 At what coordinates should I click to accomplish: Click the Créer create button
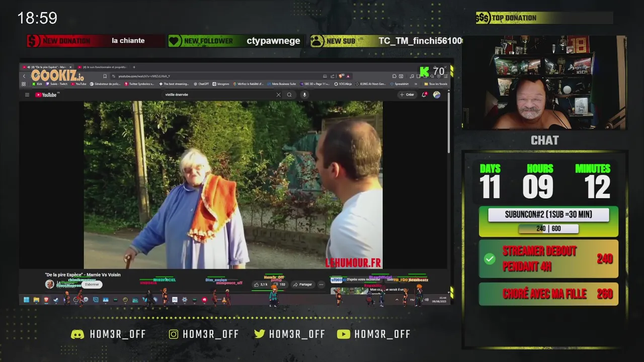pos(408,95)
